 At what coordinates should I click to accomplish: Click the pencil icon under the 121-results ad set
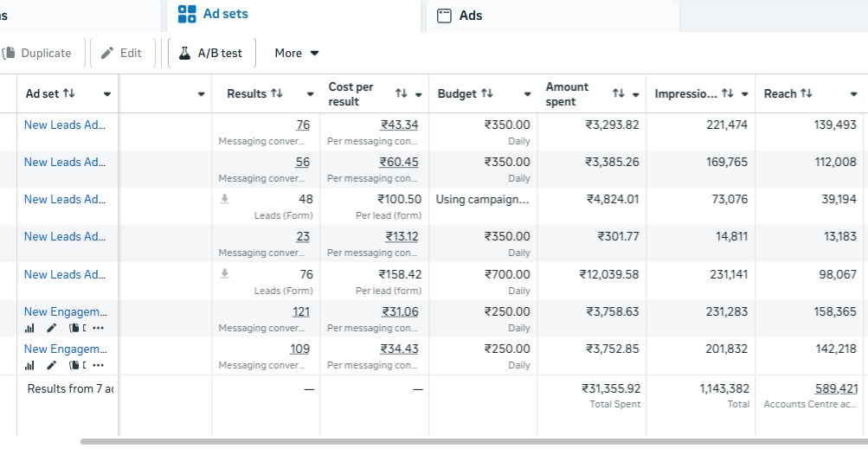tap(52, 328)
